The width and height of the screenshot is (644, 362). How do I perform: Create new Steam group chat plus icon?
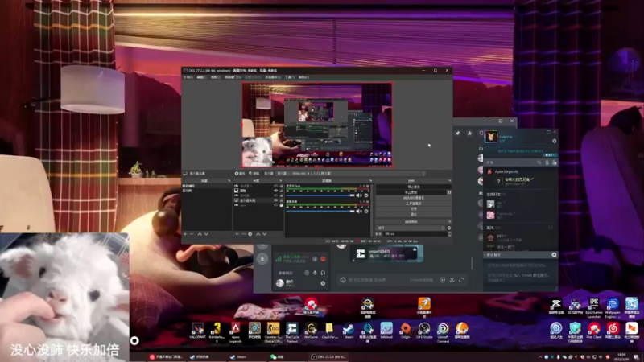(554, 255)
